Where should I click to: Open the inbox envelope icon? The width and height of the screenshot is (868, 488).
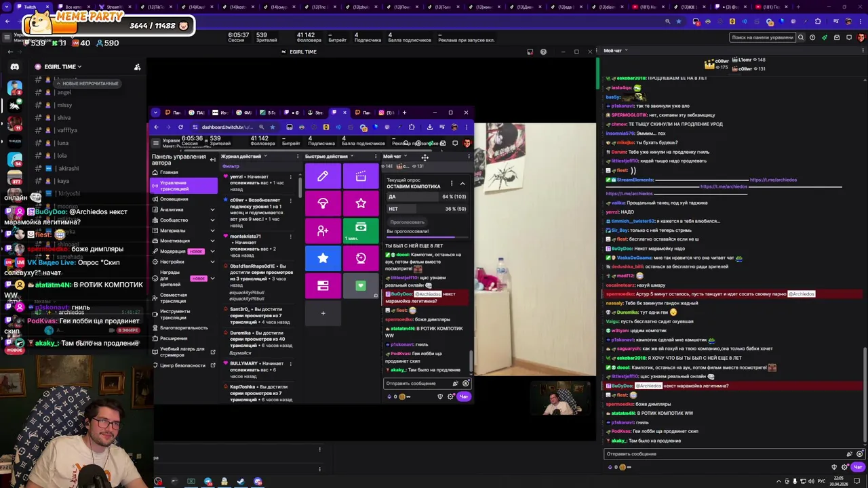[837, 38]
